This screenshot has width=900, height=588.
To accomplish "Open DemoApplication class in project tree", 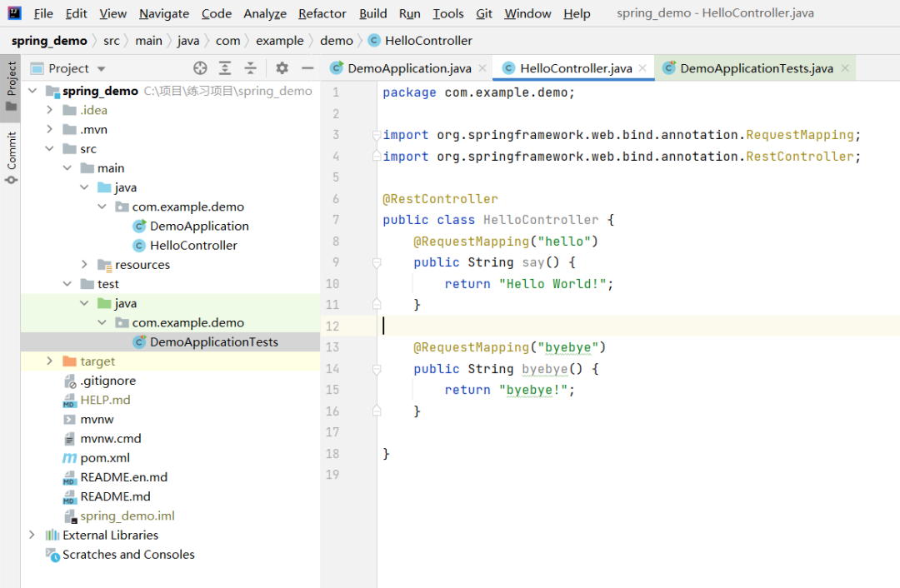I will point(198,227).
